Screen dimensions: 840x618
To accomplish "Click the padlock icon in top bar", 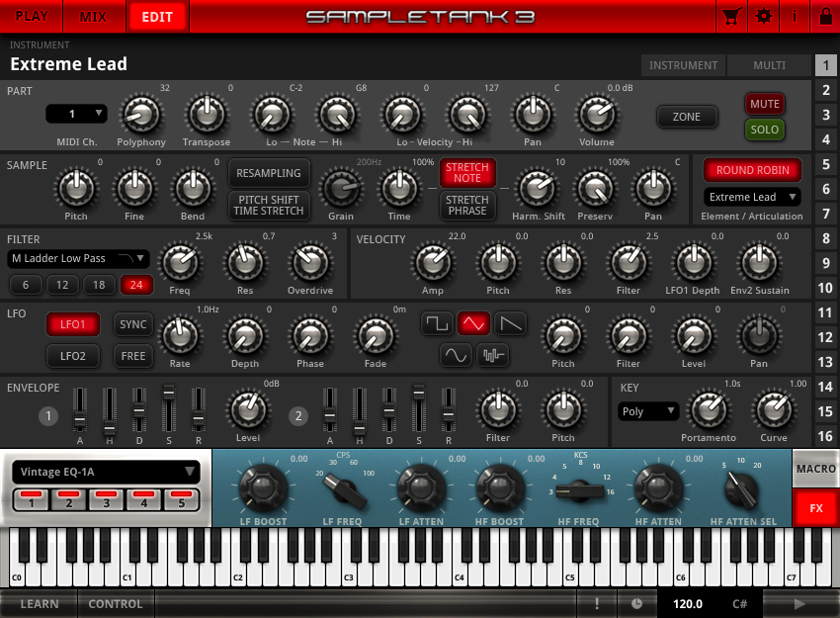I will (x=825, y=16).
